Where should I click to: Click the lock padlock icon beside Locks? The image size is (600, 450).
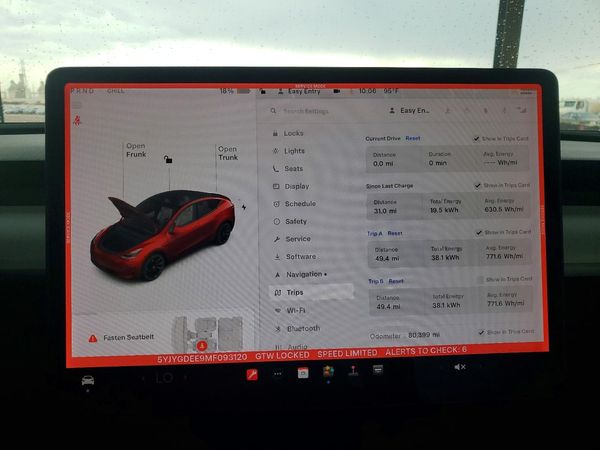275,134
